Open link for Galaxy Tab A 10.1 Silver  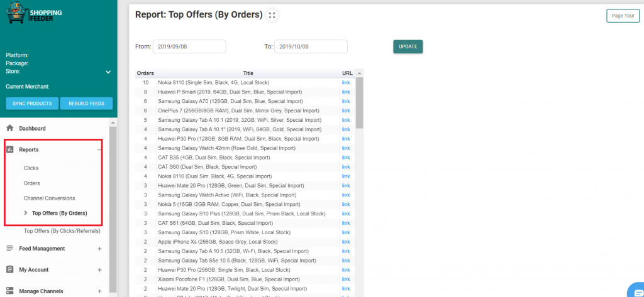[x=346, y=120]
